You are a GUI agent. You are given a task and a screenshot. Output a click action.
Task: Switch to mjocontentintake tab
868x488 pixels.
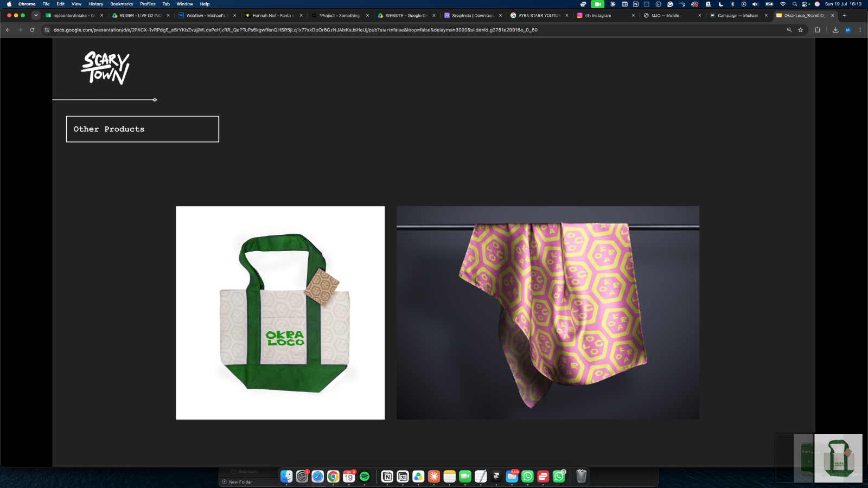(74, 16)
